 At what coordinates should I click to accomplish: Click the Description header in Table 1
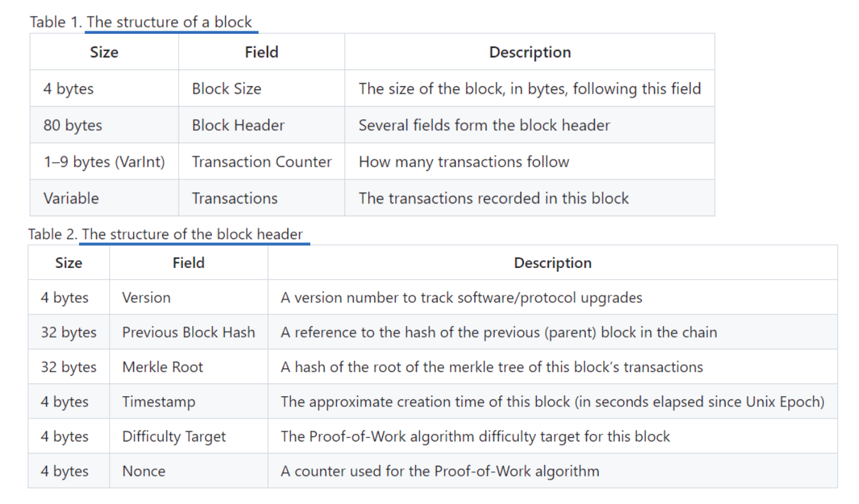[530, 52]
